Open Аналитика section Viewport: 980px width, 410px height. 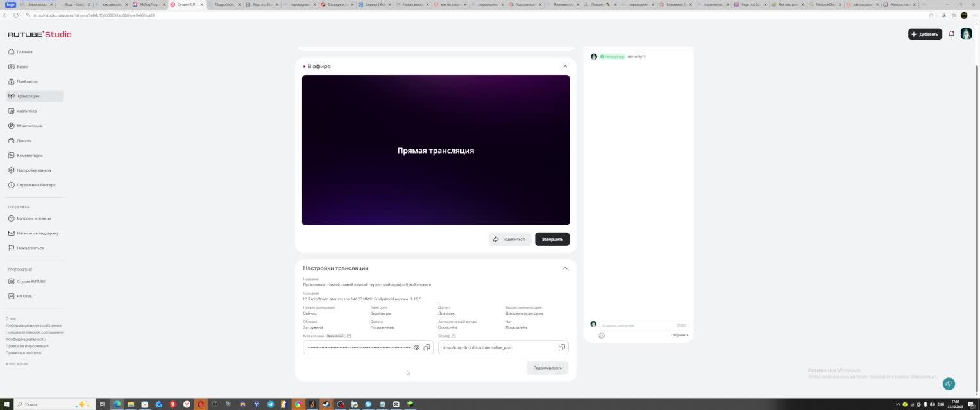[x=35, y=111]
